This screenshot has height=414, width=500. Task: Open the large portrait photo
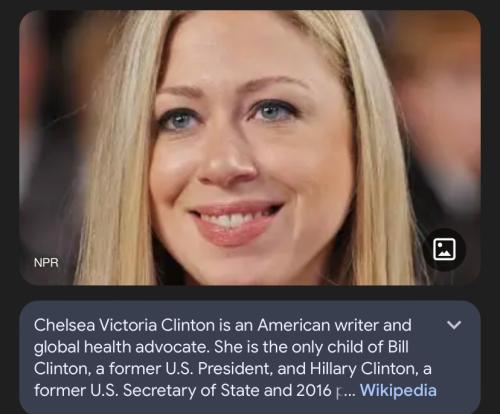[x=250, y=148]
